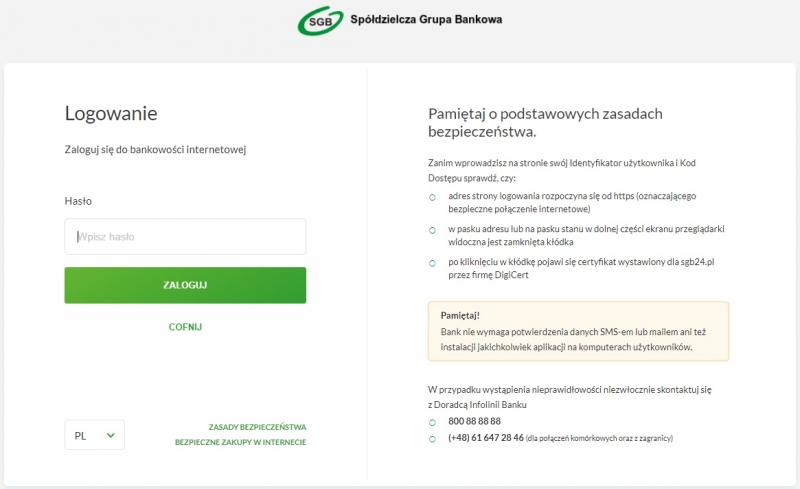
Task: Click bullet icon beside the DigiCert certificate tip
Action: point(432,263)
